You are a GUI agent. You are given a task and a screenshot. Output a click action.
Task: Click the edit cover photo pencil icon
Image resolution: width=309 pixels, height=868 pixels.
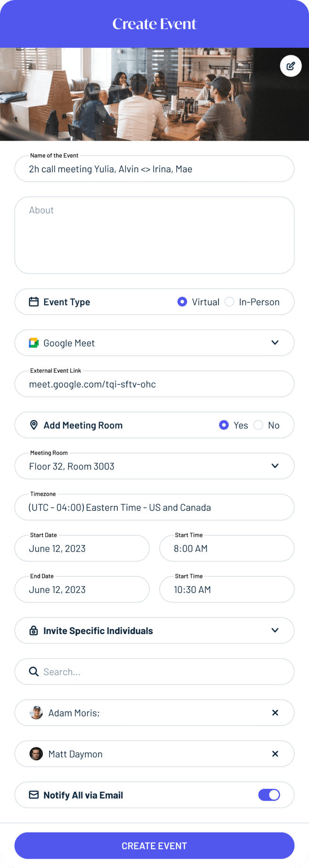(291, 66)
